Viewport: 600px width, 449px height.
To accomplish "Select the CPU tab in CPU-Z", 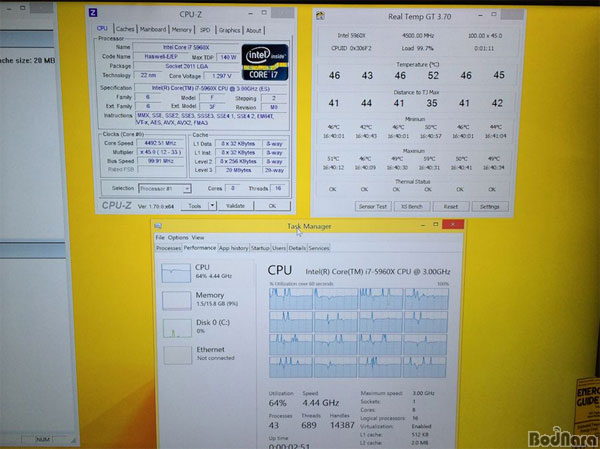I will (x=103, y=28).
